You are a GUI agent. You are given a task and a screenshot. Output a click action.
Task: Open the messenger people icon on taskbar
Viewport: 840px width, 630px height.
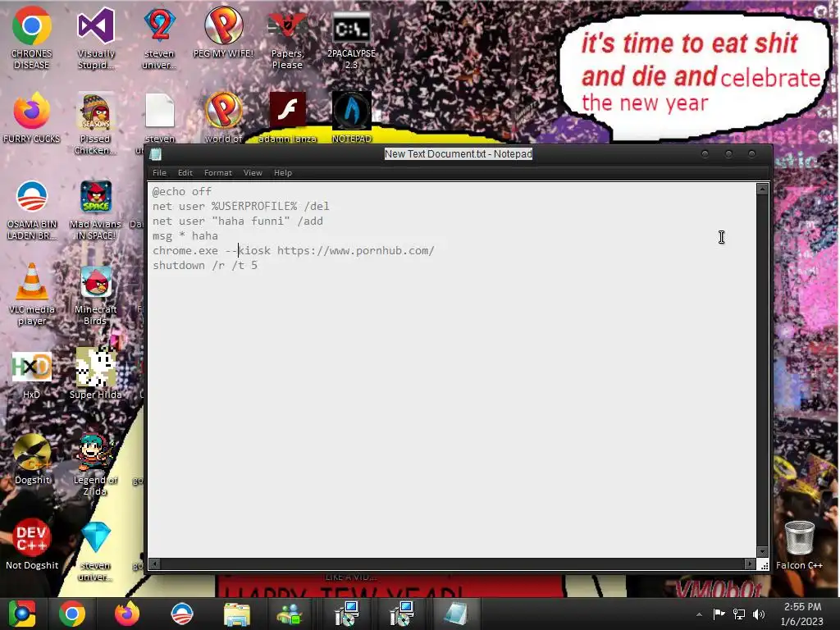tap(290, 614)
